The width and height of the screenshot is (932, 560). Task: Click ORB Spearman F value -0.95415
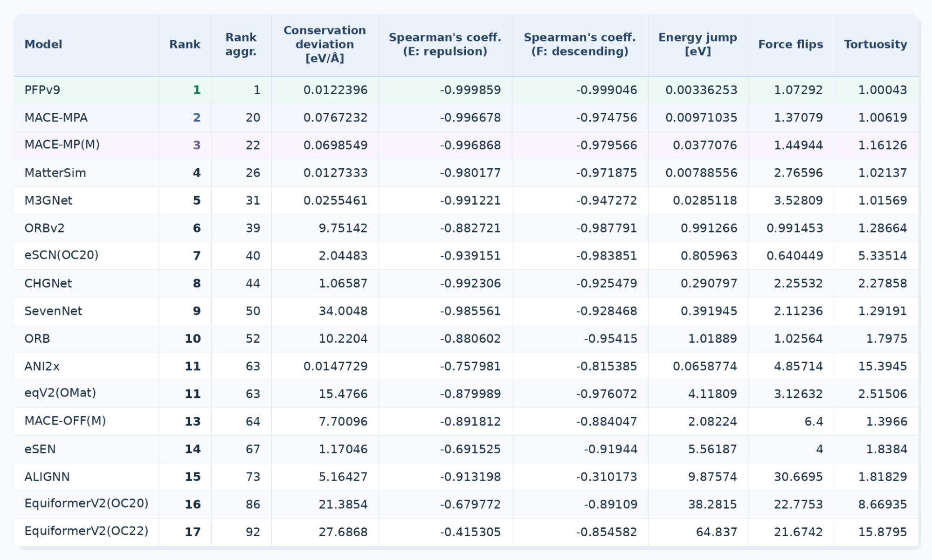[610, 338]
